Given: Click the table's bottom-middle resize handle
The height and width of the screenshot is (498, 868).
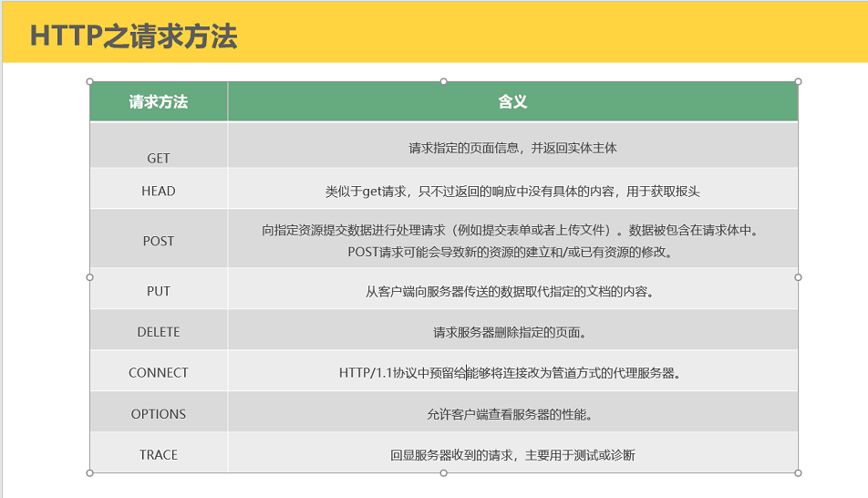Looking at the screenshot, I should tap(444, 472).
